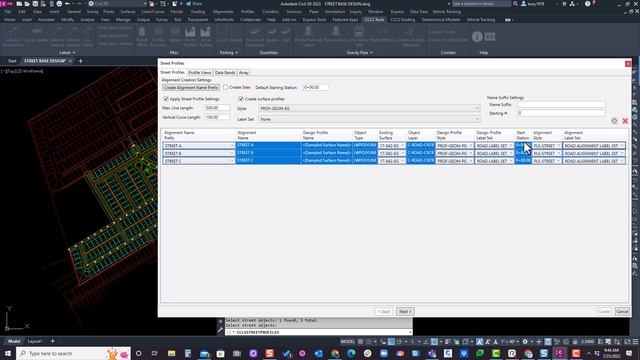
Task: Open the File menu
Action: pos(8,12)
